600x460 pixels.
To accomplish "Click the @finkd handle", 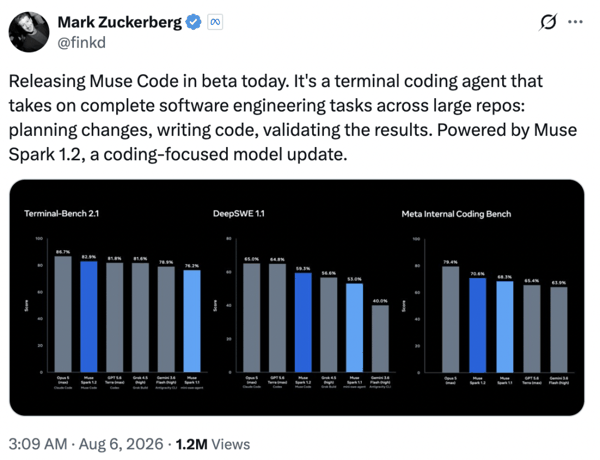I will pyautogui.click(x=82, y=42).
